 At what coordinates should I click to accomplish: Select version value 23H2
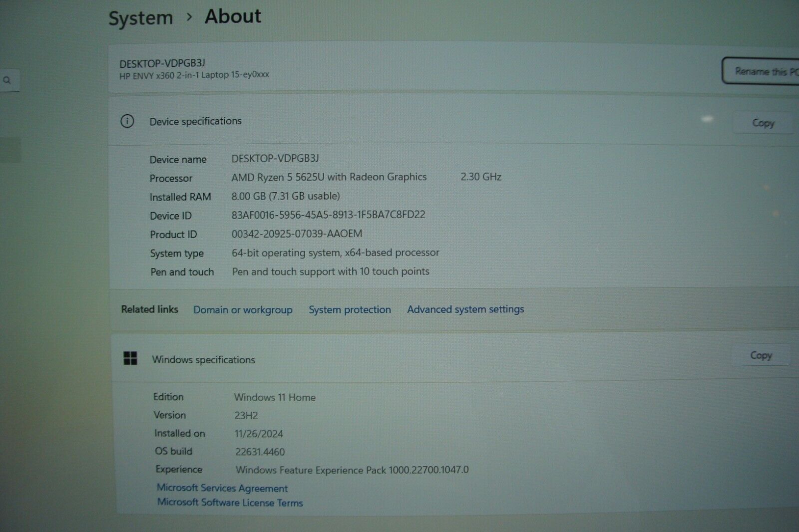click(x=246, y=415)
